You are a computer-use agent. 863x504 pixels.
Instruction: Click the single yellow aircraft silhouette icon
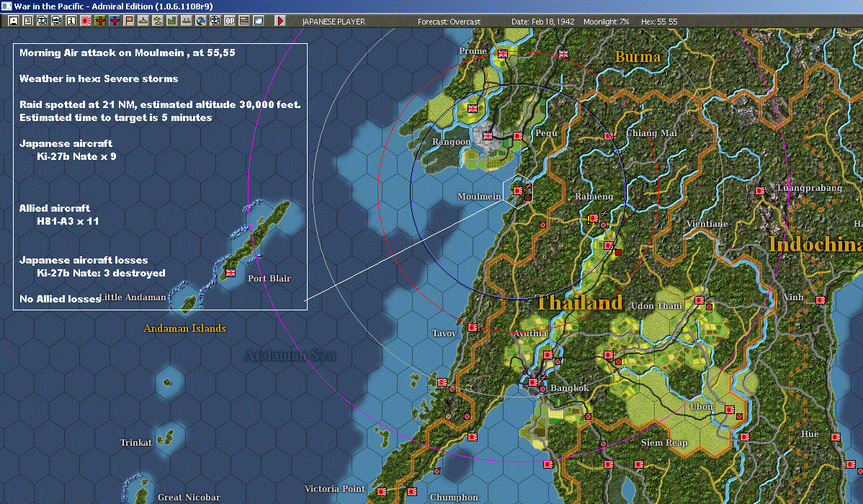tap(143, 21)
